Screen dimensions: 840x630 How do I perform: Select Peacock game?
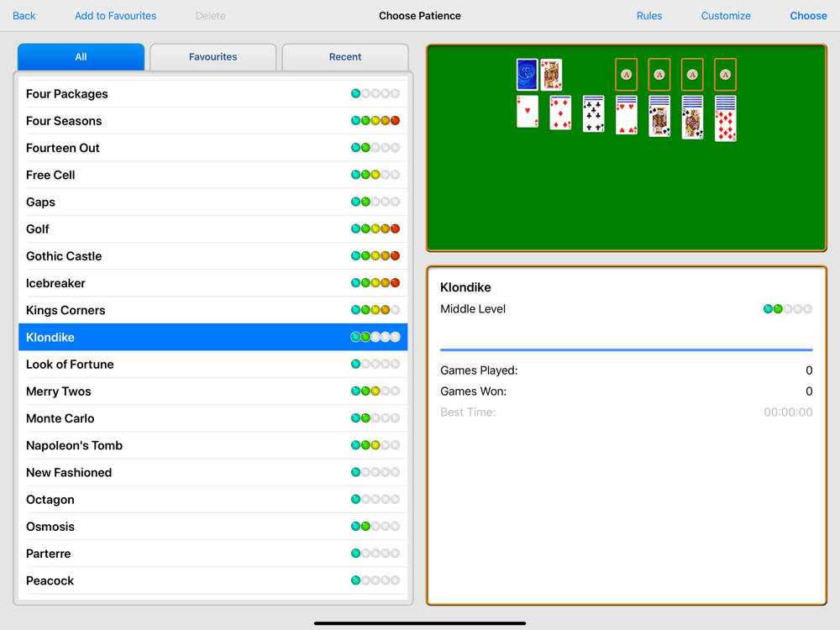point(213,580)
